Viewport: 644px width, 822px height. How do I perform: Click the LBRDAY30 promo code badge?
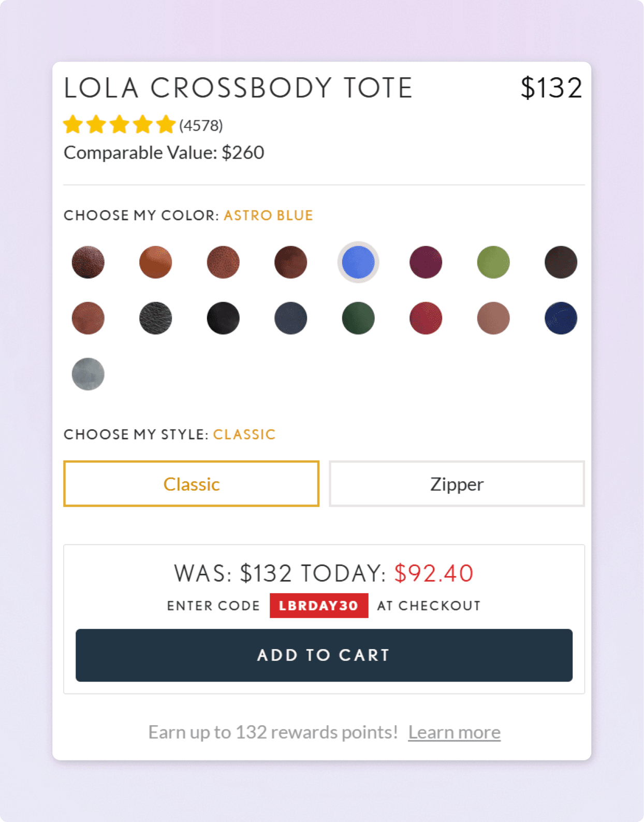point(319,605)
